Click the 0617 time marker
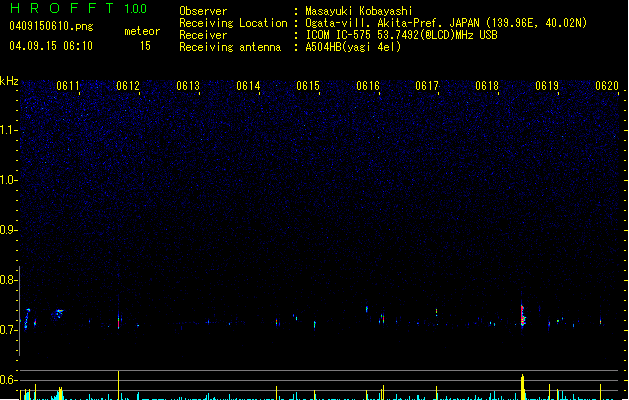 [427, 86]
